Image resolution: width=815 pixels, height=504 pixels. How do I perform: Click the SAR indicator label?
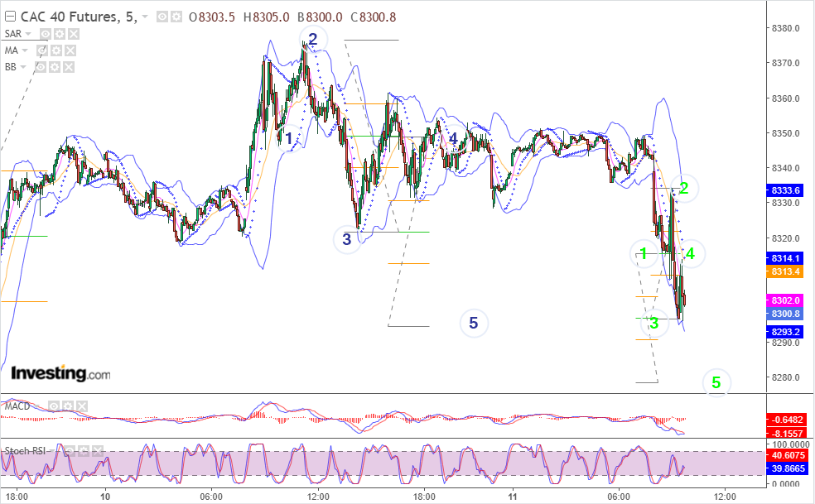[13, 34]
